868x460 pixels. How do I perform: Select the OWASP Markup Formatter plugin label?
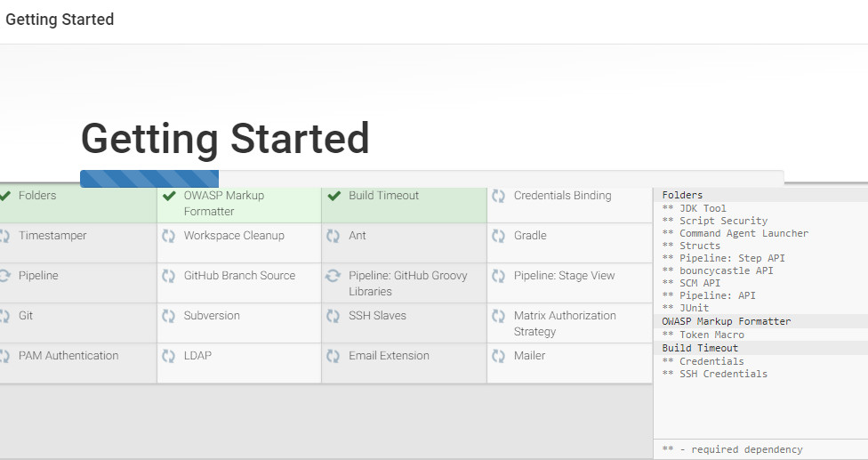(223, 203)
